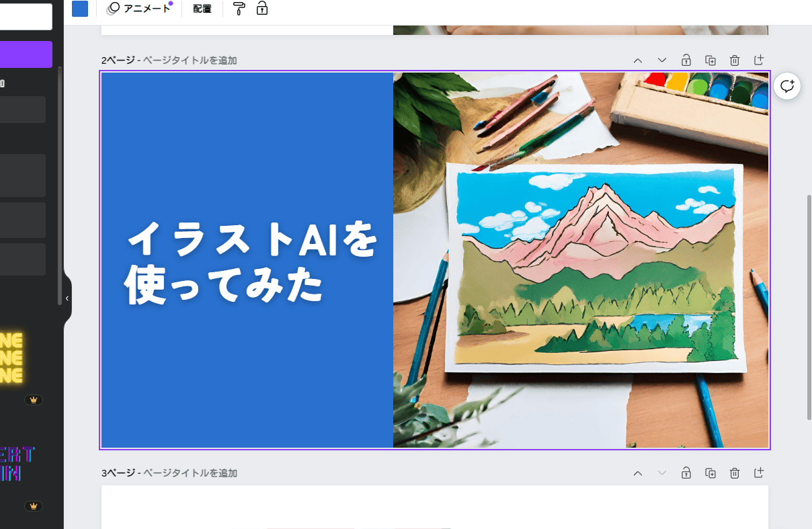Duplicate page 2

[710, 60]
